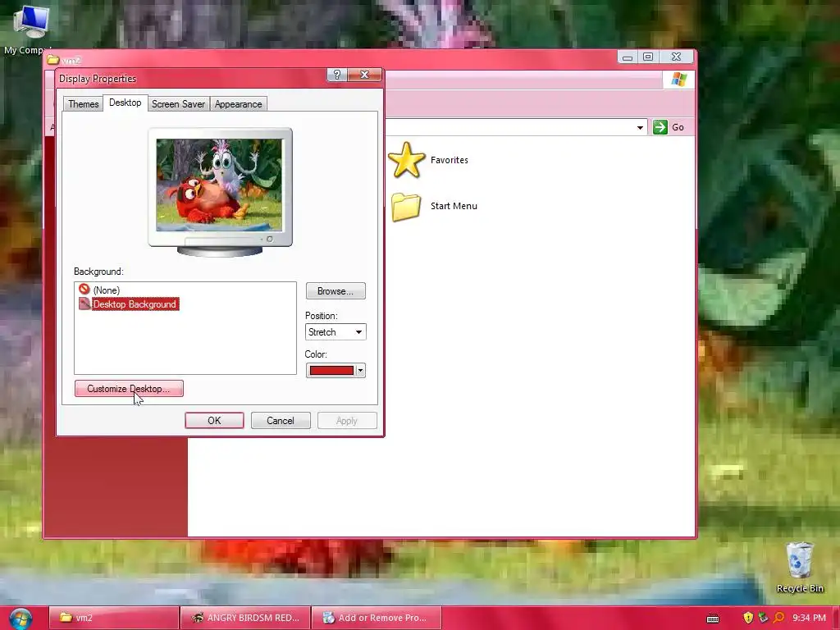Confirm with the OK button
Screen dimensions: 840x630
pos(214,421)
